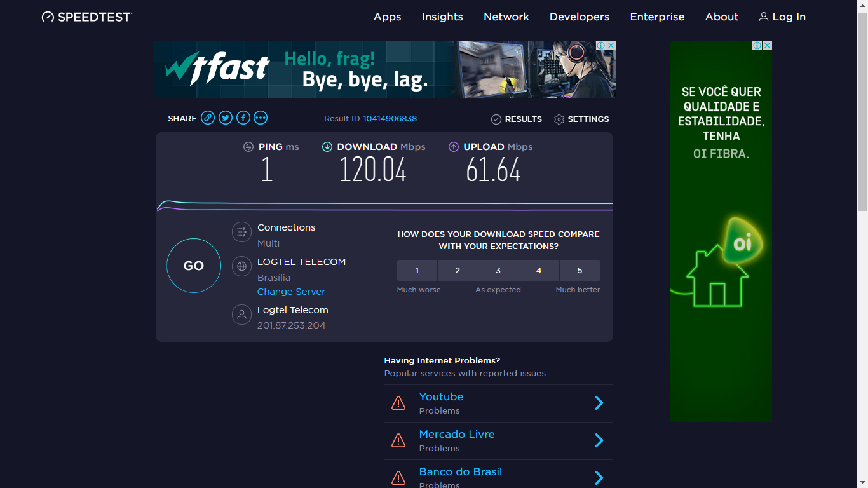The height and width of the screenshot is (488, 868).
Task: Click the 61.64 upload value
Action: (493, 170)
